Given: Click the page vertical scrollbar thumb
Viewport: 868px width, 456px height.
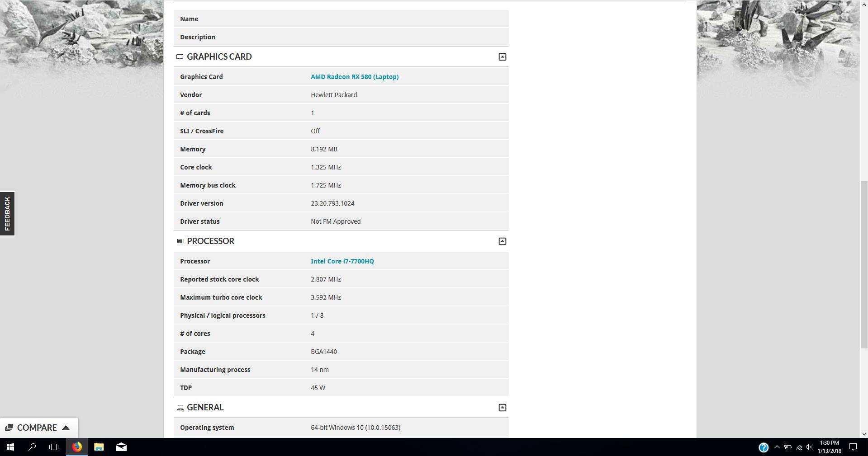Looking at the screenshot, I should 864,264.
